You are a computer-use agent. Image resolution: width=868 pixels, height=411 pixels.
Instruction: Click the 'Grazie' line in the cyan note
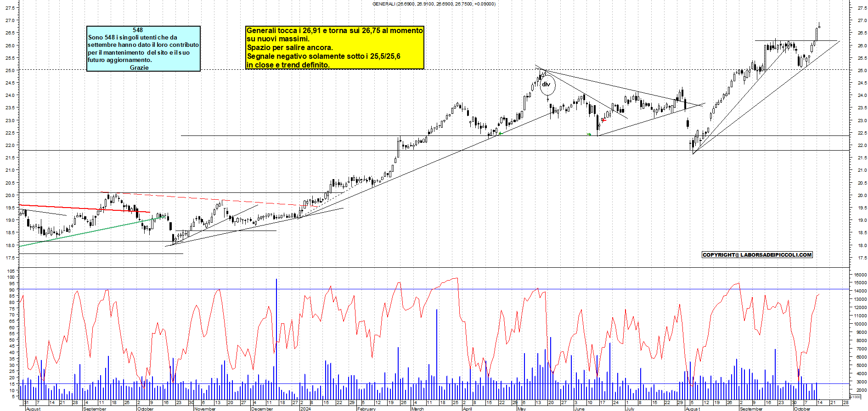[139, 68]
